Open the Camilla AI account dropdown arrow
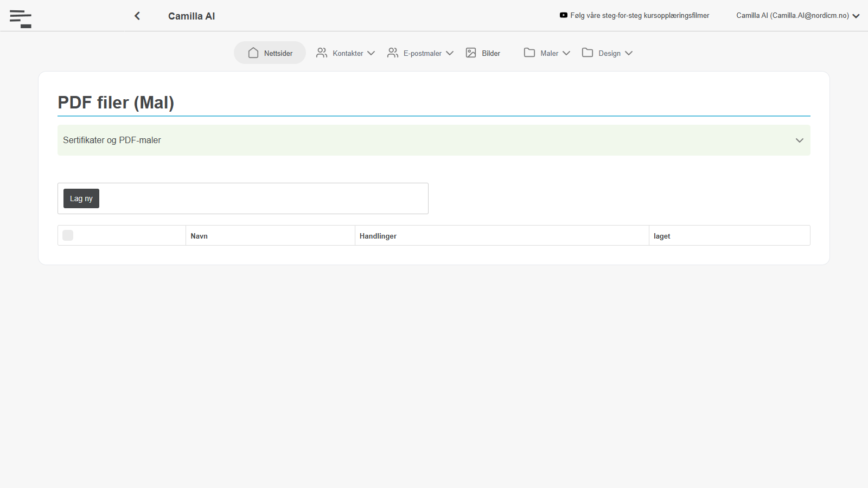The height and width of the screenshot is (488, 868). [856, 16]
